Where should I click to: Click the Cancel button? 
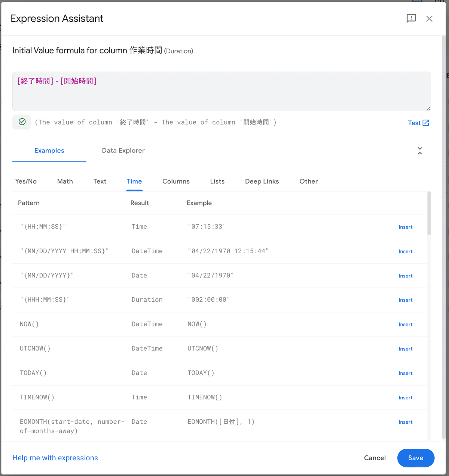375,458
